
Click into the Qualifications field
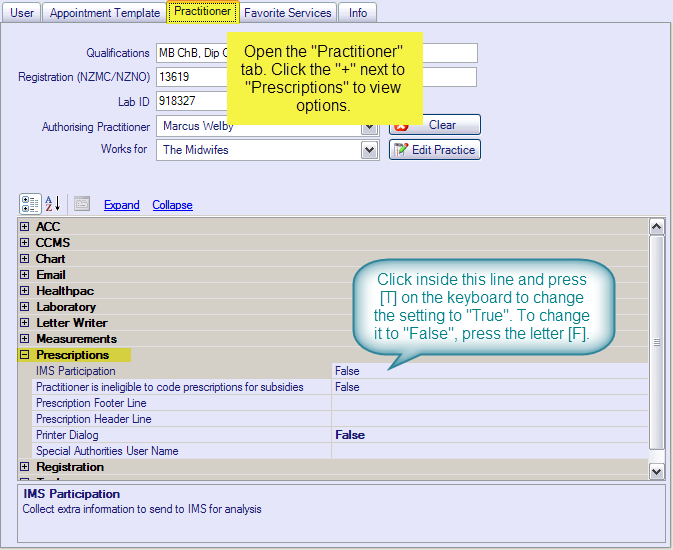tap(192, 53)
